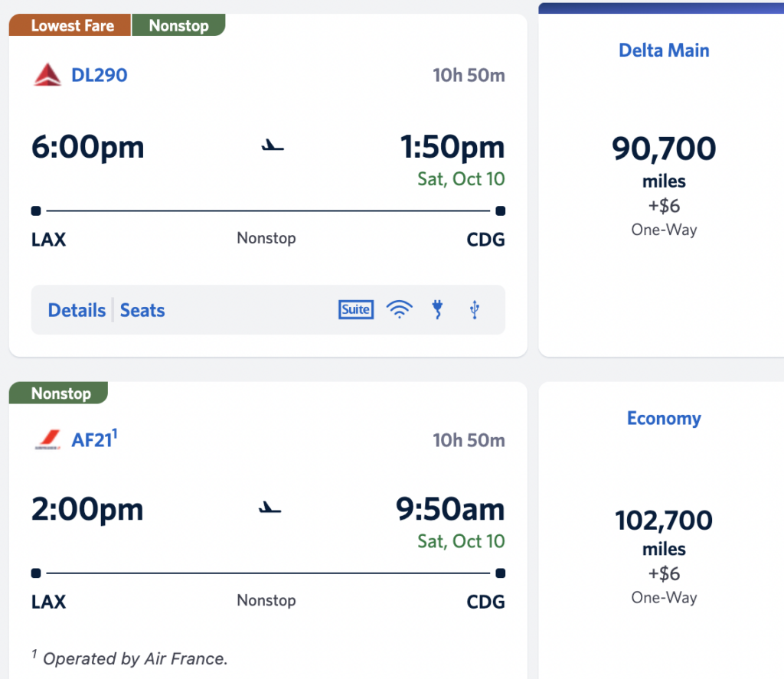Open Details for the DL290 flight
Viewport: 784px width, 679px height.
pyautogui.click(x=77, y=310)
